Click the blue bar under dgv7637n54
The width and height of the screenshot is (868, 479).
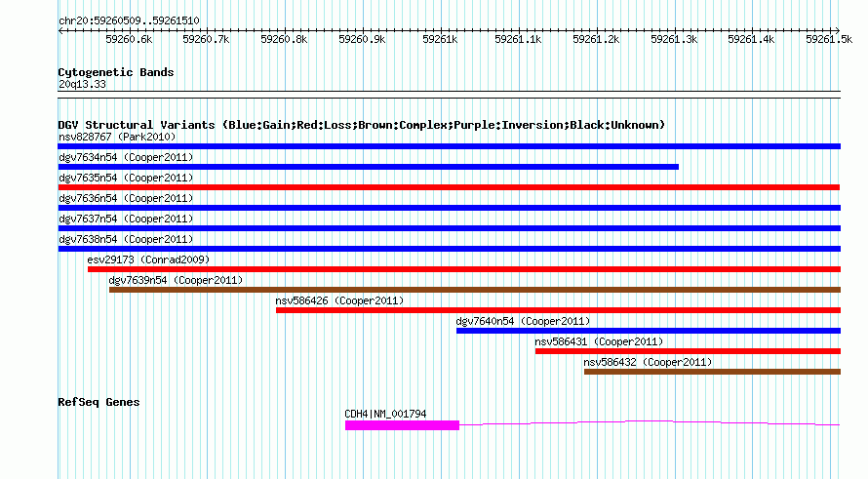tap(449, 228)
